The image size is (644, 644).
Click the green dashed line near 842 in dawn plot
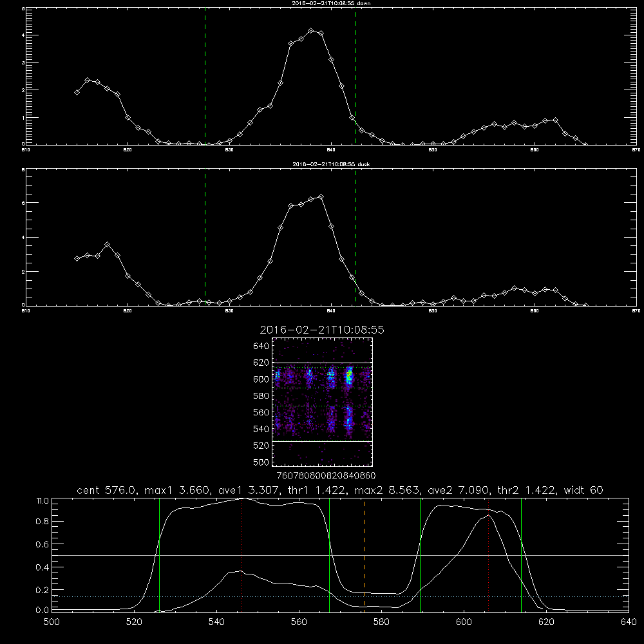[355, 76]
